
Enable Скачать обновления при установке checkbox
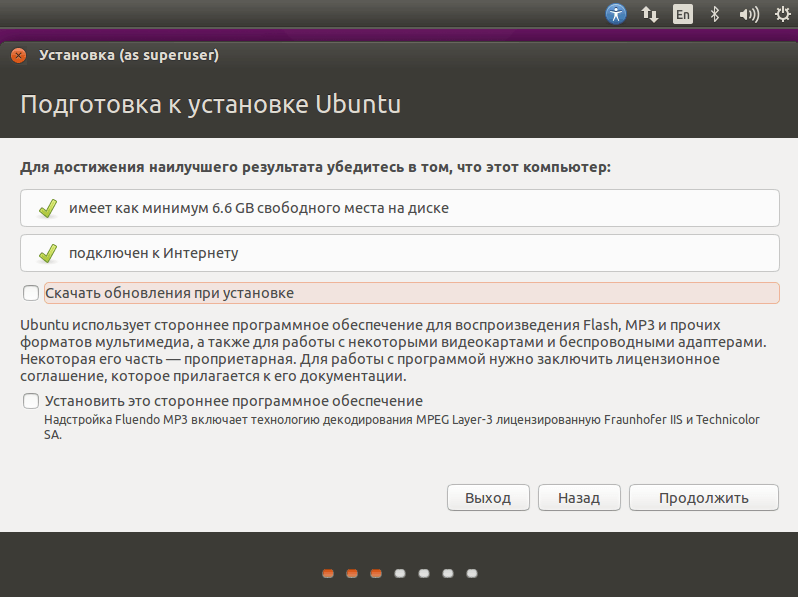coord(31,293)
